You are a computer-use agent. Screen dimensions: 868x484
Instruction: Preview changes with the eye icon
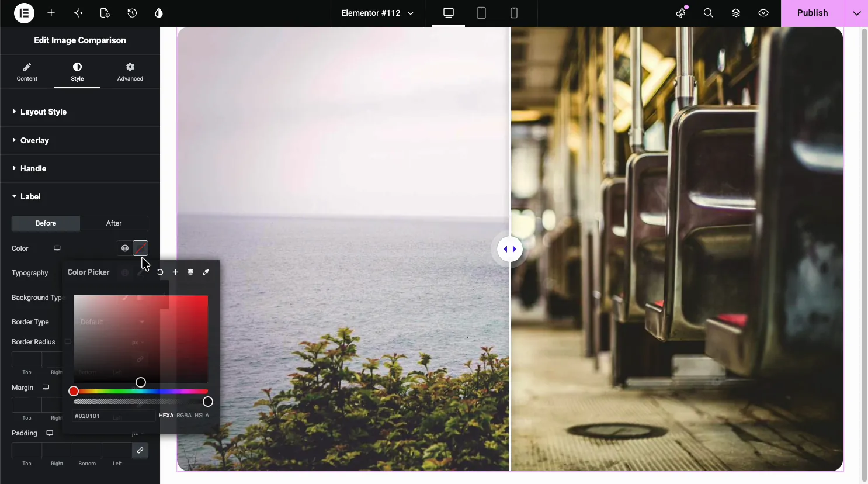coord(763,13)
